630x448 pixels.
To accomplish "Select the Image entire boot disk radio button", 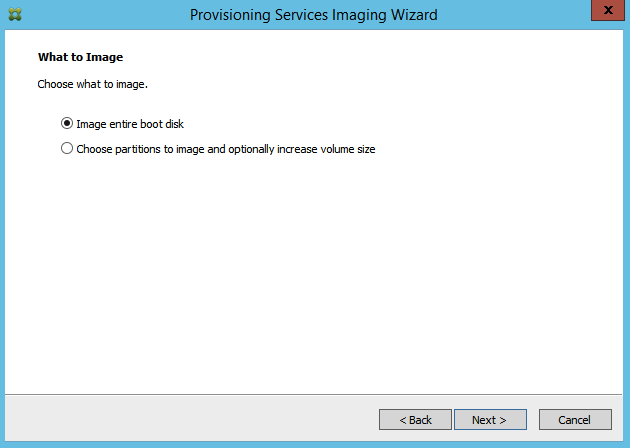I will click(67, 123).
